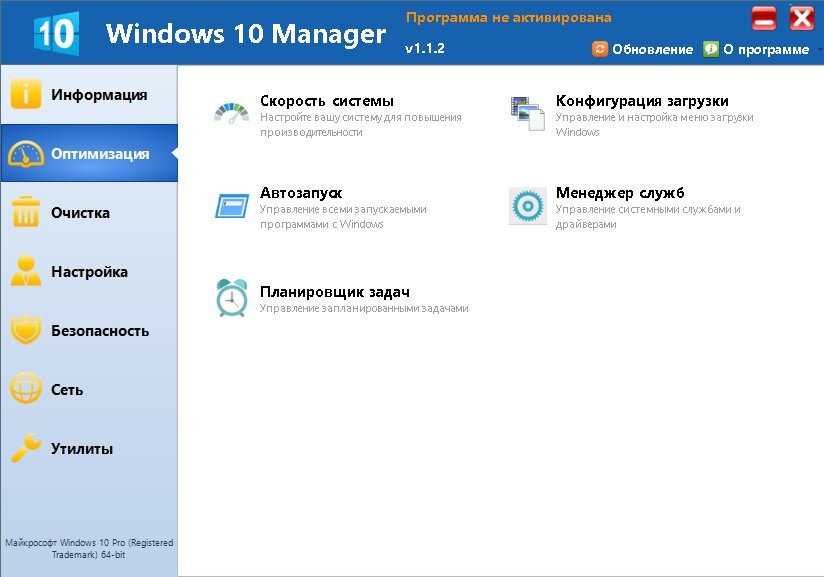
Task: Click the Оптимизация gauge icon in sidebar
Action: [x=26, y=153]
